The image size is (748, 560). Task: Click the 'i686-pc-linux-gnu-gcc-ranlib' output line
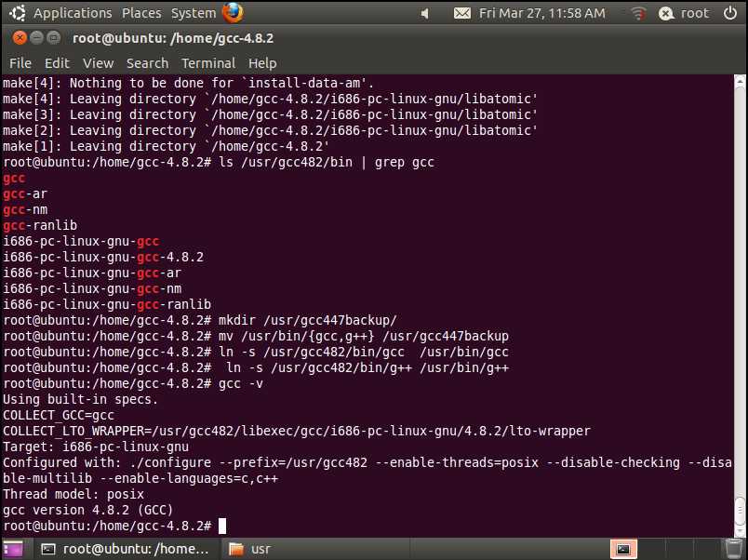107,304
